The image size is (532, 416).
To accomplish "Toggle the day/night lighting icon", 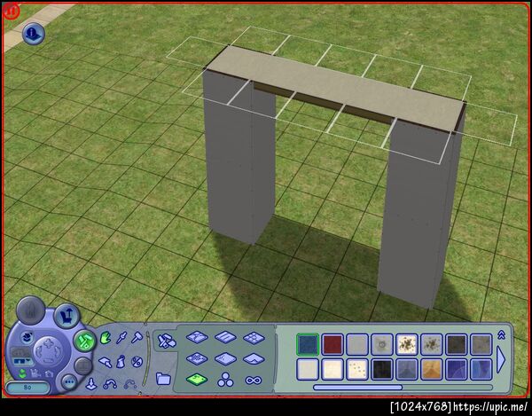I will pos(27,337).
